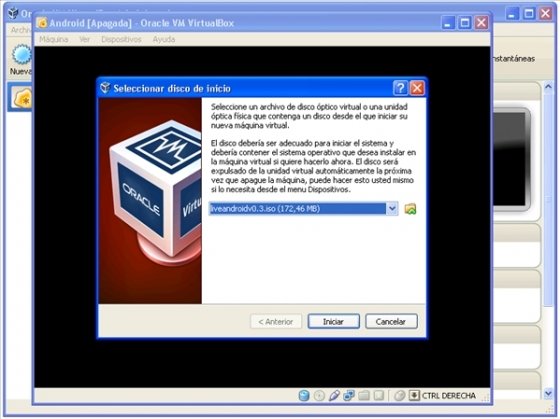Browse for a virtual optical disk file
This screenshot has height=419, width=560.
point(410,209)
